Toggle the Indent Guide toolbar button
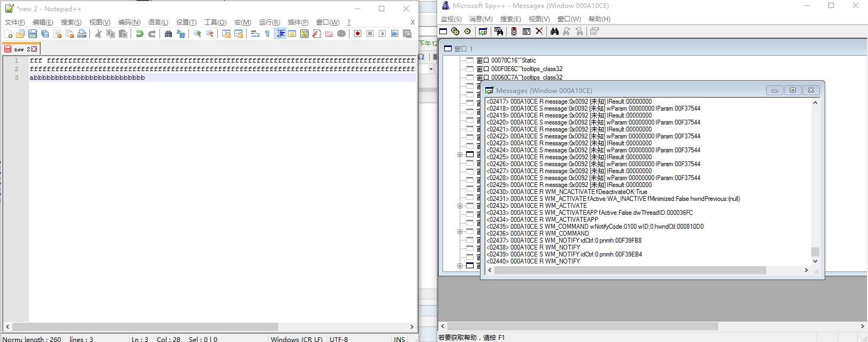This screenshot has width=868, height=342. tap(280, 34)
